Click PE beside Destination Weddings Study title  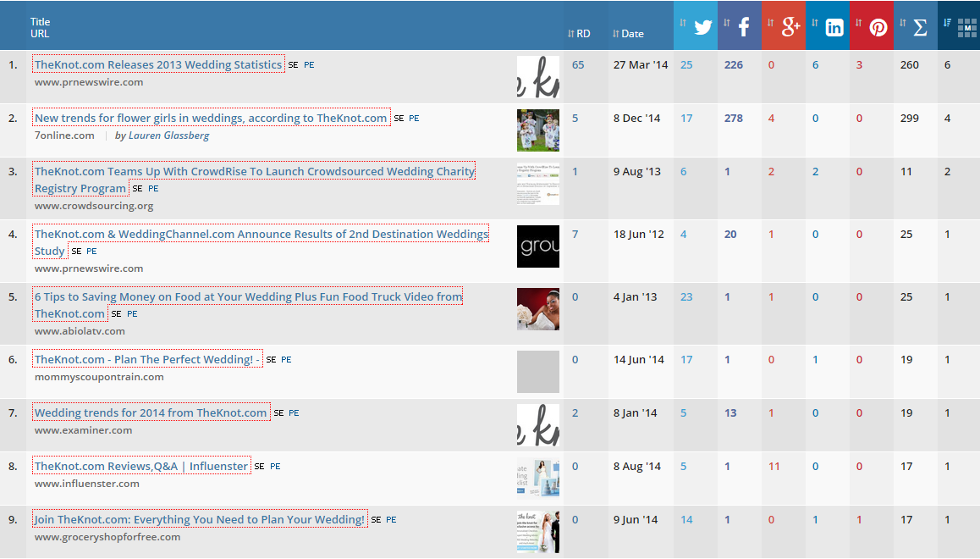[x=92, y=252]
